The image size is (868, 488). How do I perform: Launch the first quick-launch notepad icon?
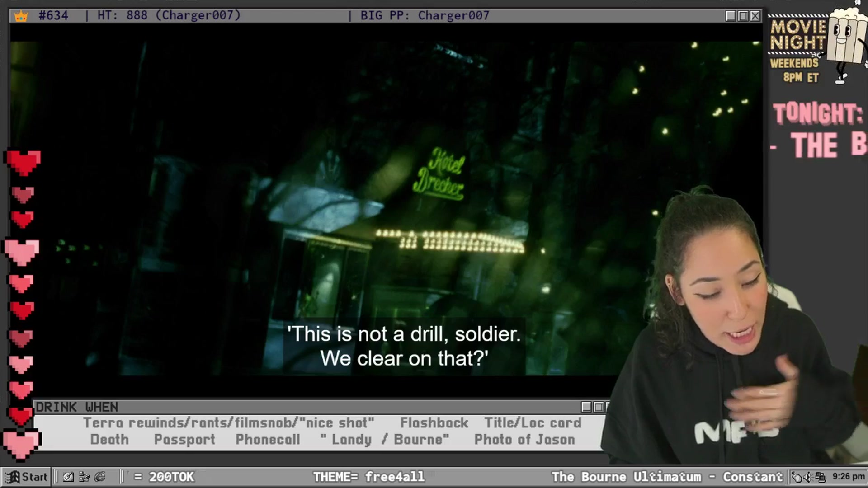pos(68,477)
